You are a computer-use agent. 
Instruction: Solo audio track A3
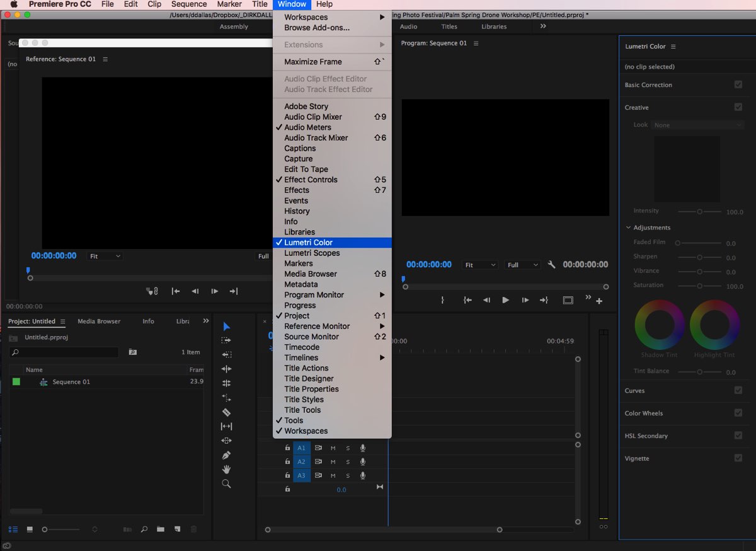click(x=348, y=476)
